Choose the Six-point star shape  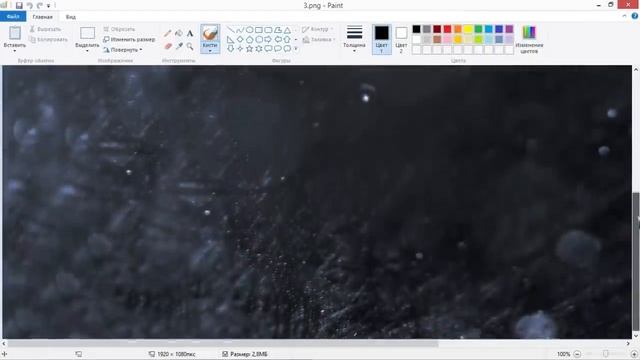(x=259, y=49)
